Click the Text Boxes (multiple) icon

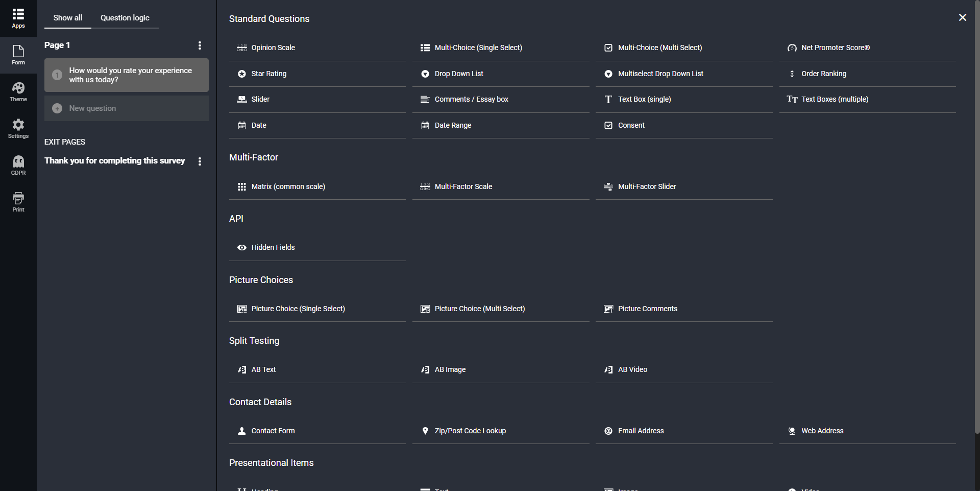click(792, 99)
